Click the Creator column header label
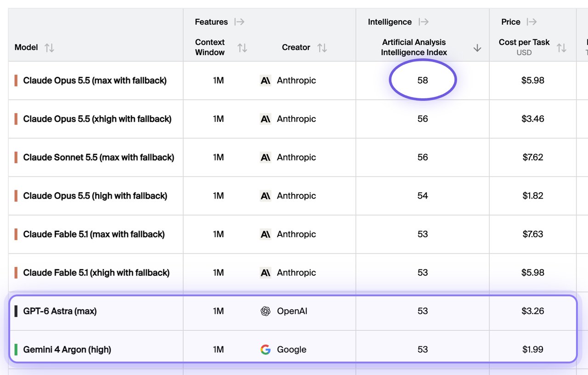 [296, 47]
